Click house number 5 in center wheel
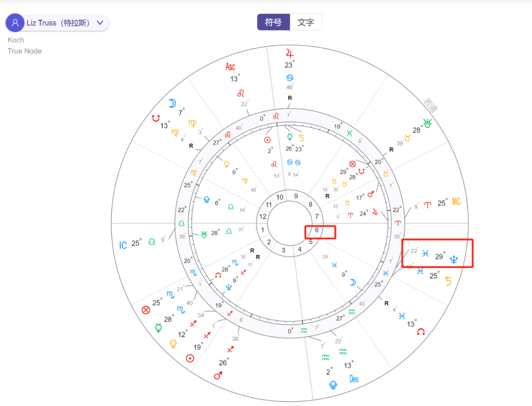 310,242
